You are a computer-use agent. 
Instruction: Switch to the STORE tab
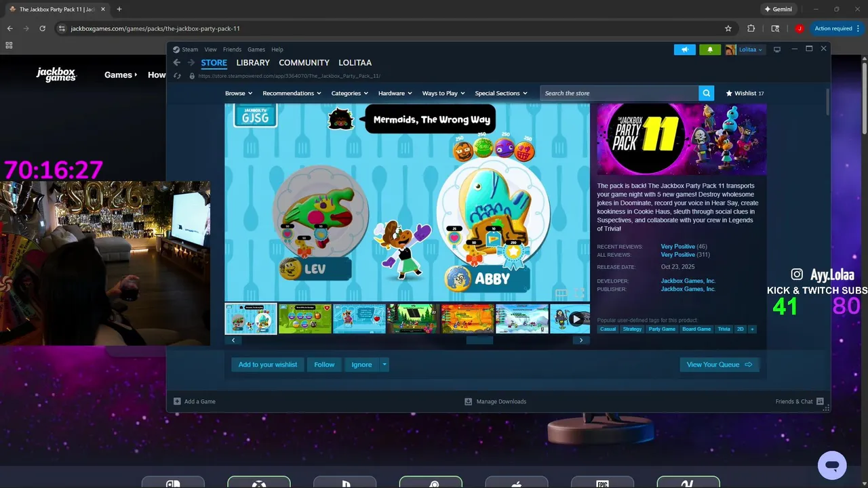[214, 62]
